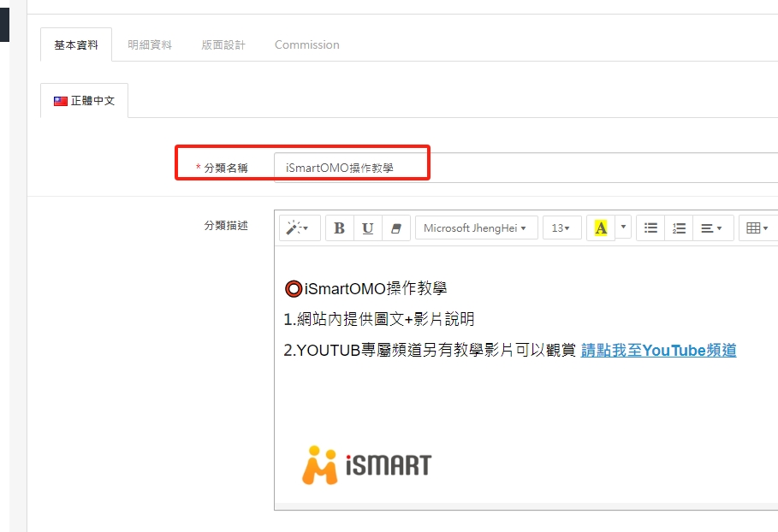Open the Microsoft JhengHei font dropdown

click(477, 228)
